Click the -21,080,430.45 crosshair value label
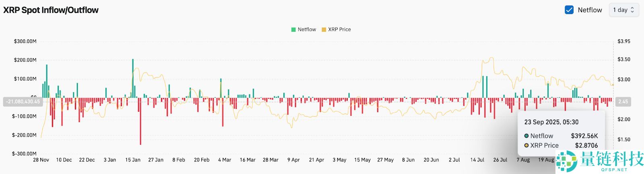The height and width of the screenshot is (174, 644). [x=23, y=102]
